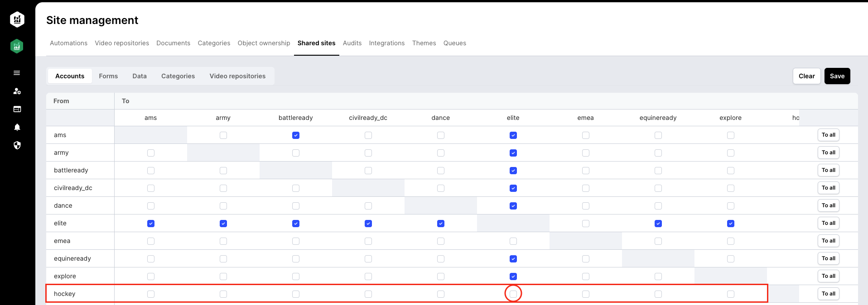Check dance to civilready_dc checkbox
This screenshot has height=305, width=868.
click(x=368, y=206)
